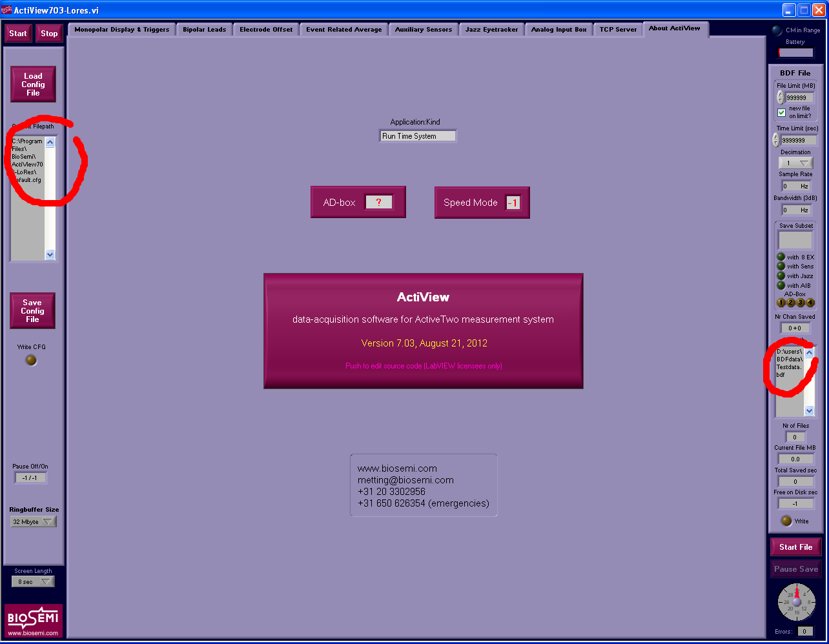
Task: Click the www.biosemi.com contact text
Action: [397, 468]
